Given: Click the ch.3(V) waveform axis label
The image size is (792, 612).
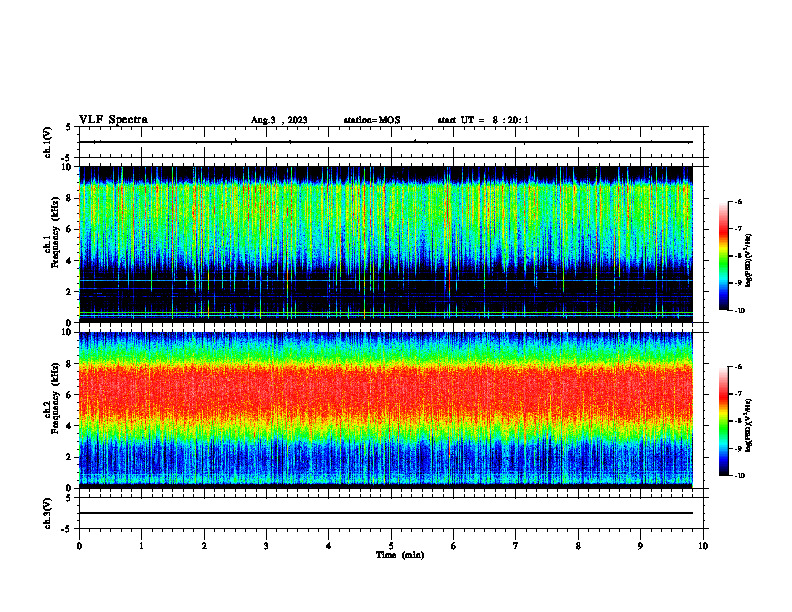Looking at the screenshot, I should pos(48,514).
